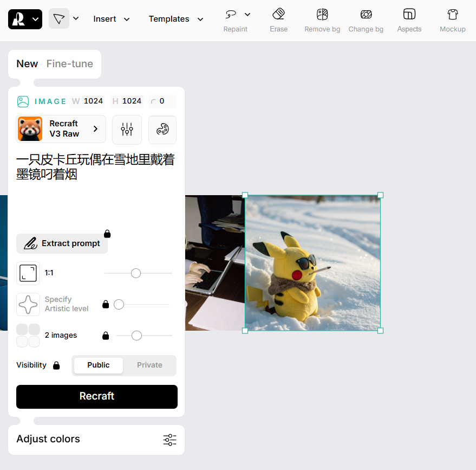Image resolution: width=476 pixels, height=470 pixels.
Task: Click the bottom-left selection handle of Pikachu image
Action: pos(245,331)
